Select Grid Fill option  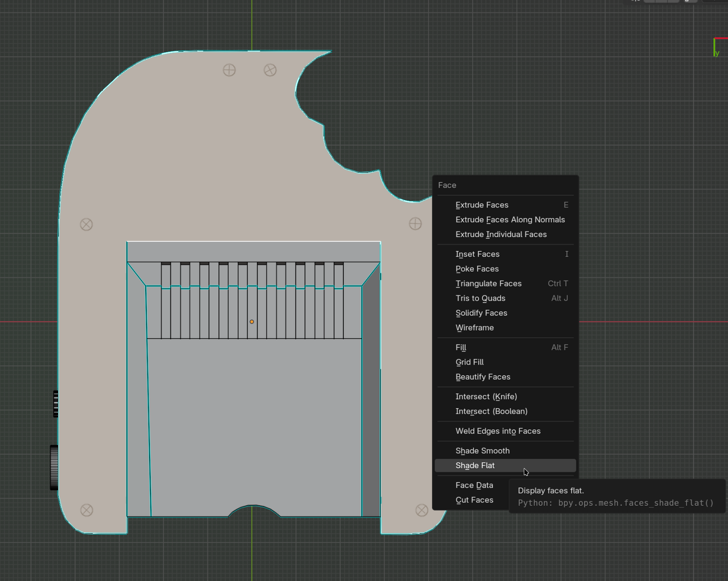click(x=469, y=362)
